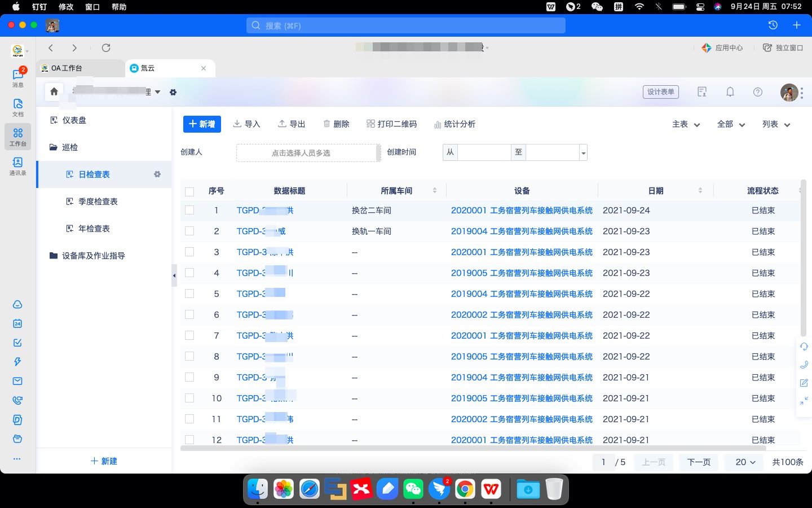This screenshot has height=508, width=812.
Task: Expand the app name dropdown arrow
Action: coord(158,92)
